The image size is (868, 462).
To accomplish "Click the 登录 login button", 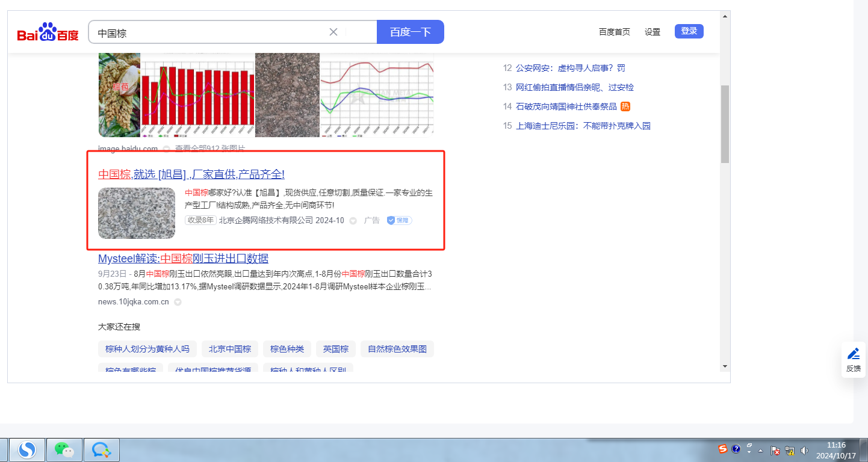I will (x=689, y=31).
